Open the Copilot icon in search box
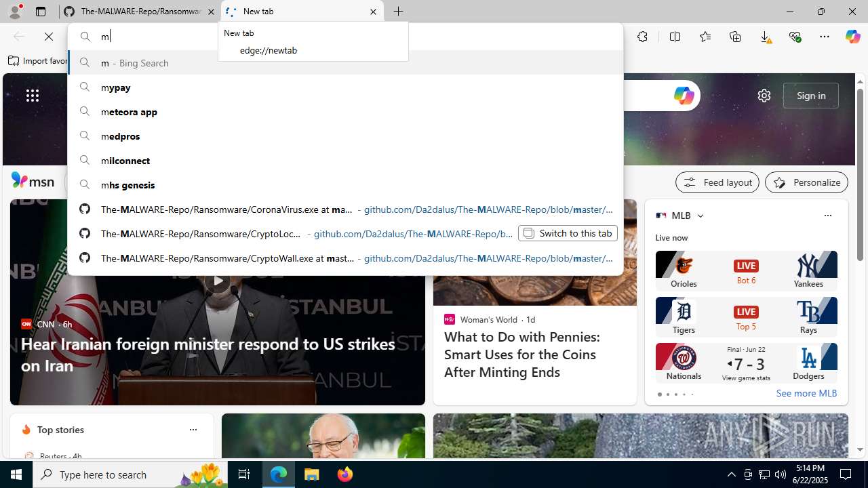868x488 pixels. (684, 96)
